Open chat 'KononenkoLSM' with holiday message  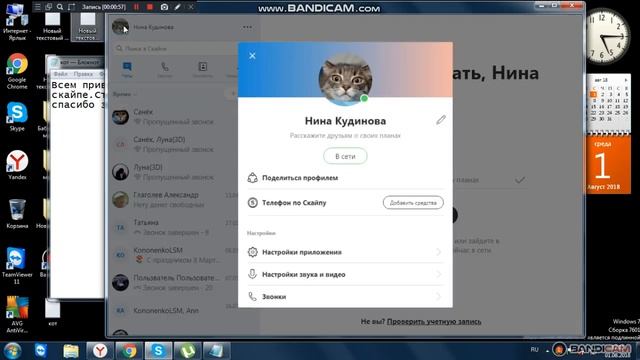pyautogui.click(x=175, y=255)
